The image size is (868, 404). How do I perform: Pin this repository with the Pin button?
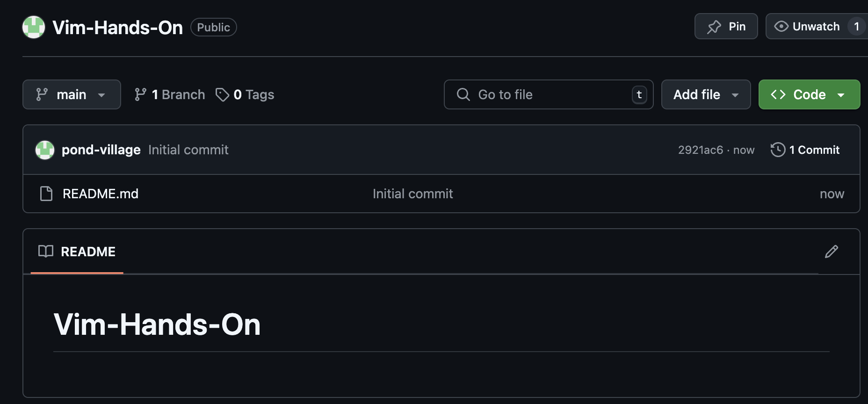[x=726, y=27]
